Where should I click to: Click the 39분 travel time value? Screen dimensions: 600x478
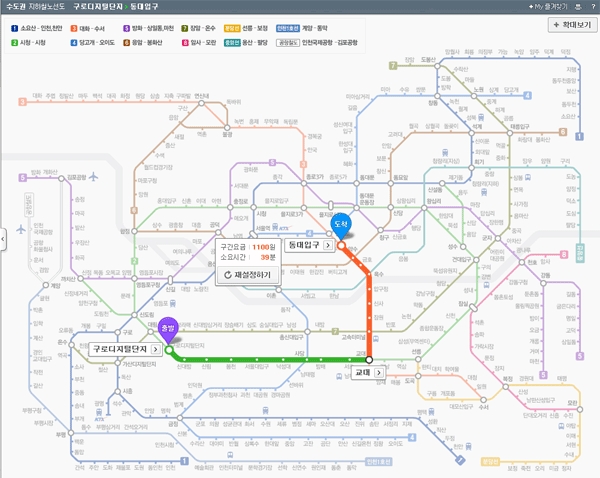click(268, 257)
